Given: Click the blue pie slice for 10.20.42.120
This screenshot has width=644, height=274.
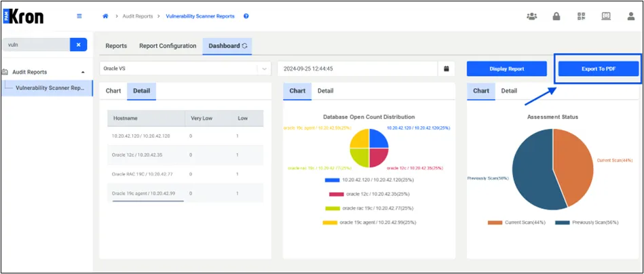Looking at the screenshot, I should 378,140.
